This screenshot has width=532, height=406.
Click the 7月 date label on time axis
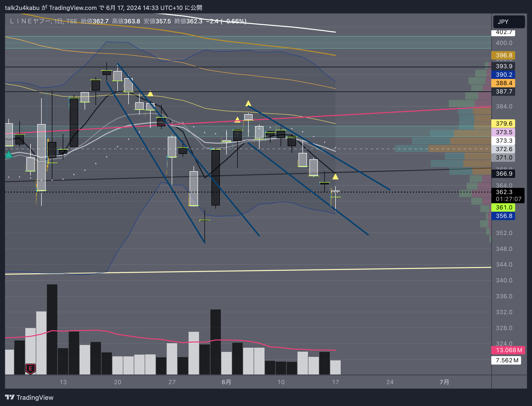(x=444, y=382)
